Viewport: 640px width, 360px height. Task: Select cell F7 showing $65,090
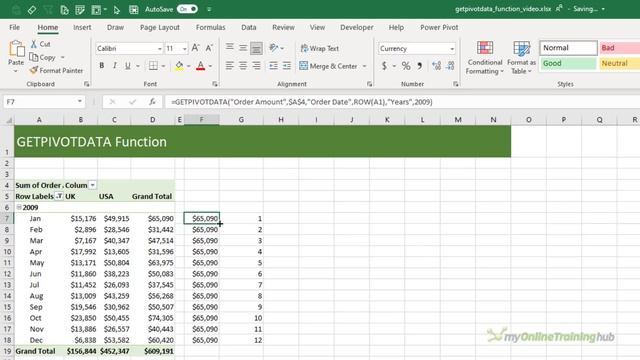point(202,218)
